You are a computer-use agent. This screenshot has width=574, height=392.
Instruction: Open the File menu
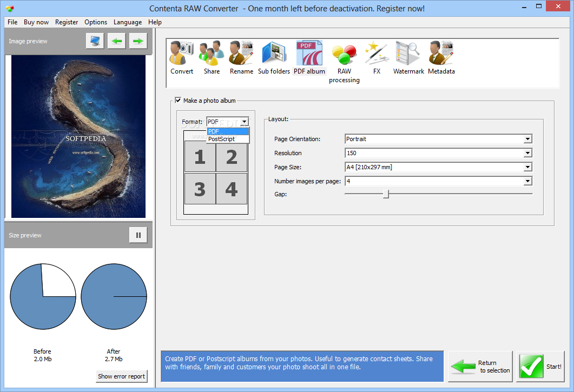click(x=12, y=22)
